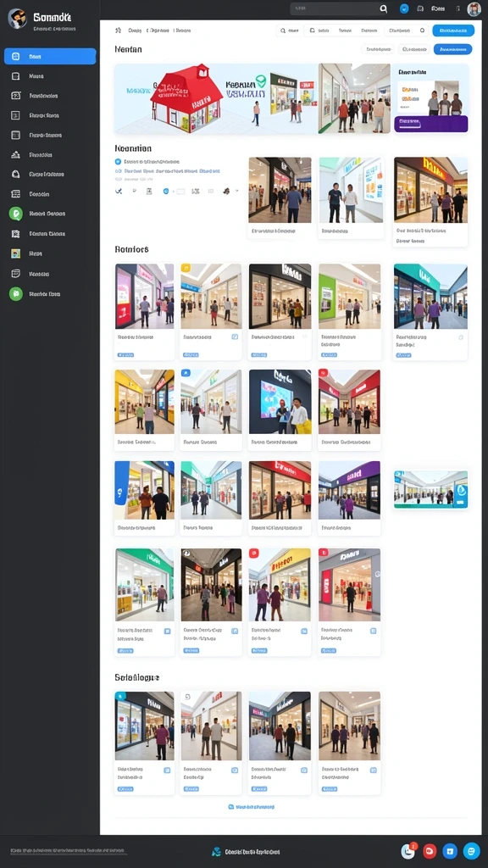
Task: Click the blue tag on the first gallery card
Action: tap(126, 355)
